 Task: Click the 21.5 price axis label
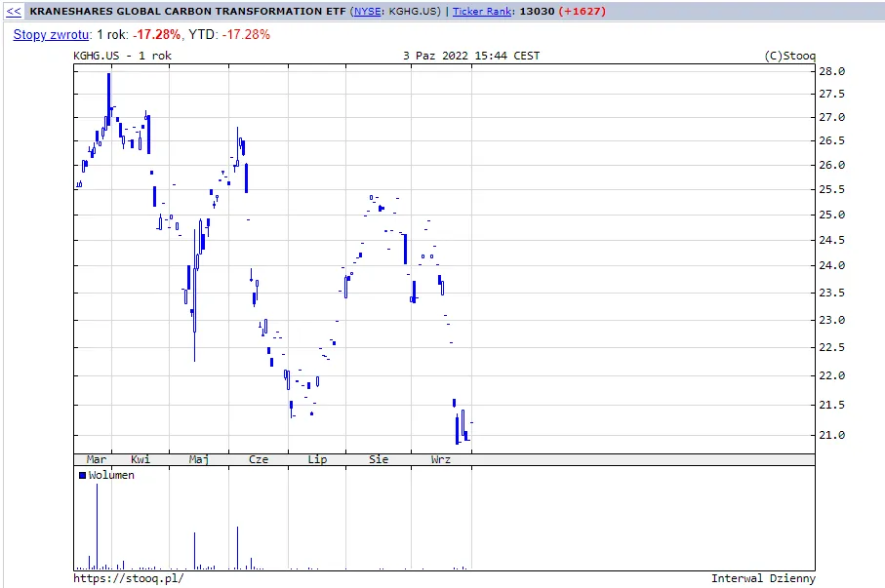click(x=832, y=405)
